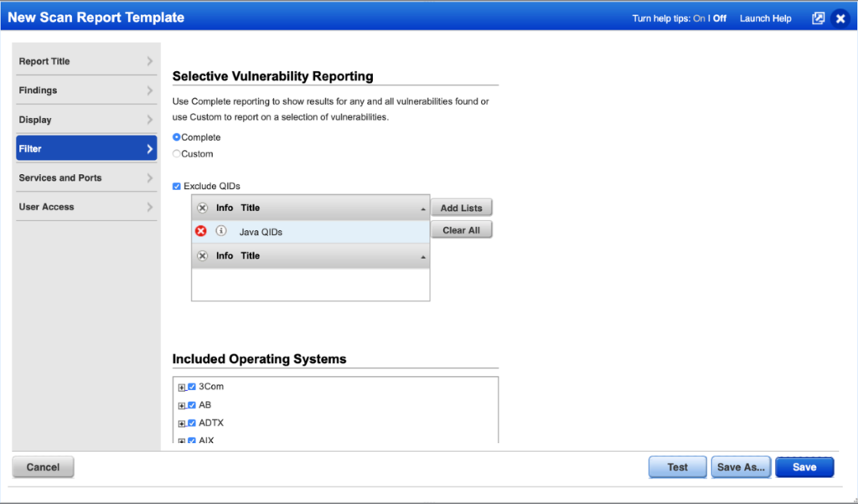Click the first Info column header
The width and height of the screenshot is (858, 504).
225,208
